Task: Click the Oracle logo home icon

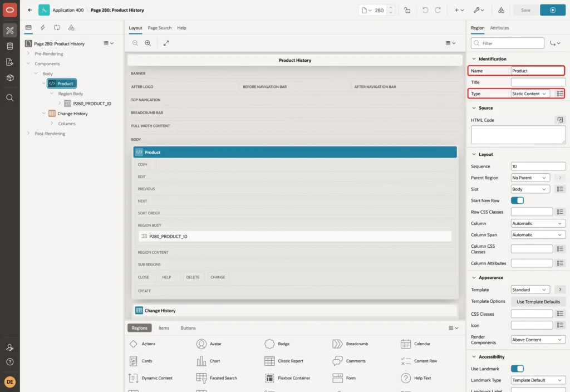Action: 10,10
